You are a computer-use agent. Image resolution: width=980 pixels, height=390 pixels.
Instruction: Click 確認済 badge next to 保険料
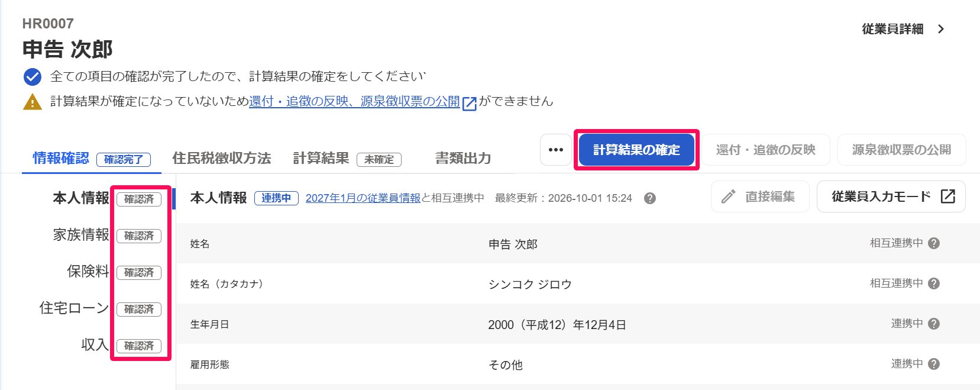pyautogui.click(x=139, y=273)
